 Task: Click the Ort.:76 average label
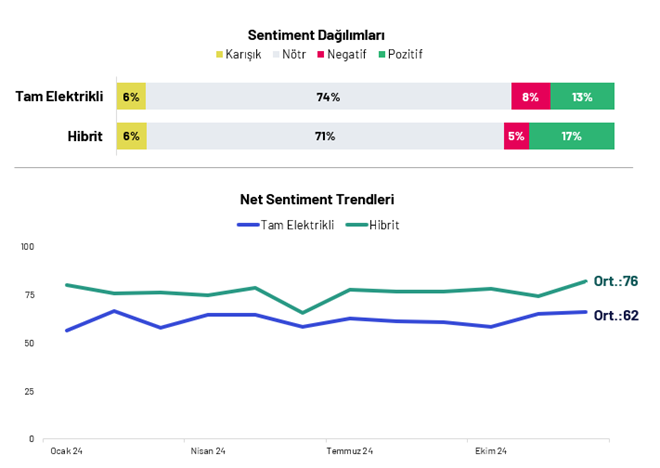tap(616, 281)
